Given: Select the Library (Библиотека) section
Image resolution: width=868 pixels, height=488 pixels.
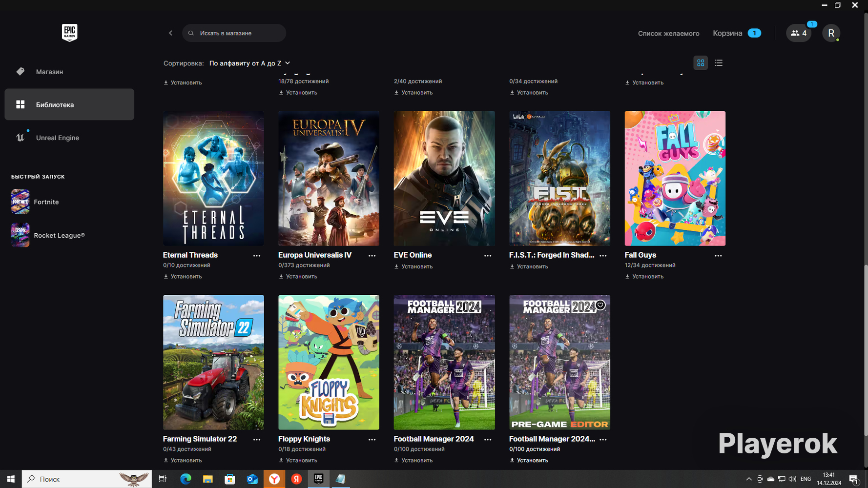Looking at the screenshot, I should point(69,104).
